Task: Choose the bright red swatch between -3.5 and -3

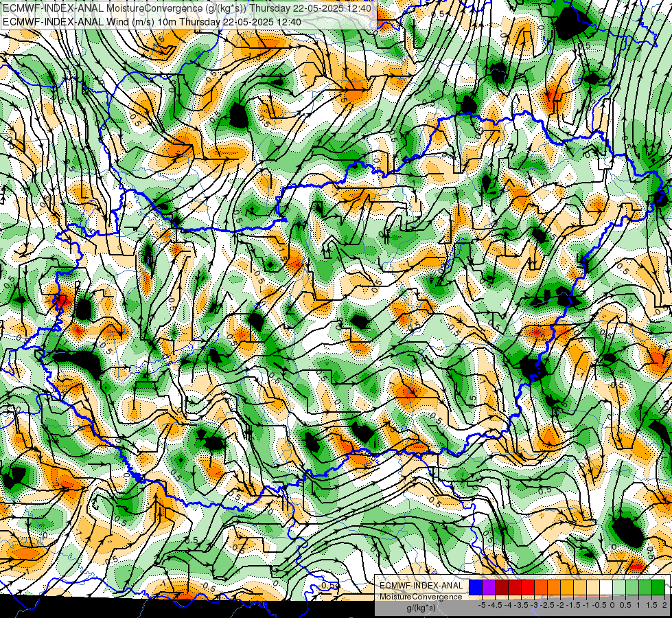Action: [528, 587]
